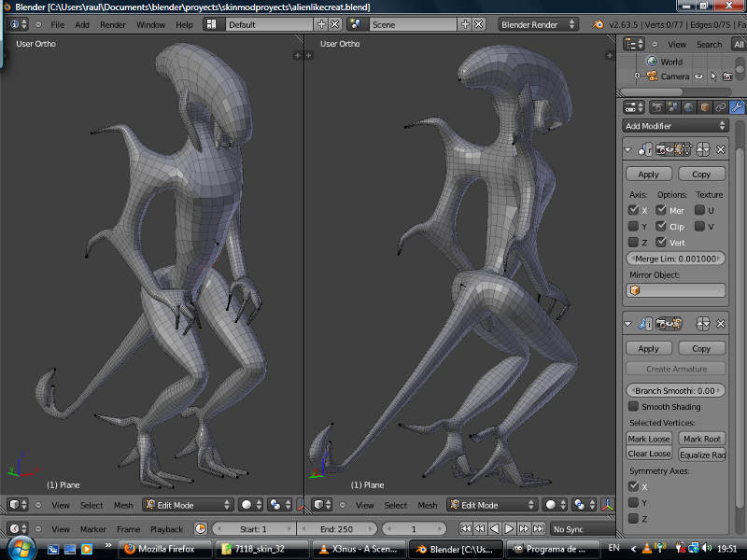Viewport: 747px width, 560px height.
Task: Enable Mirror Axis Z checkbox
Action: (633, 243)
